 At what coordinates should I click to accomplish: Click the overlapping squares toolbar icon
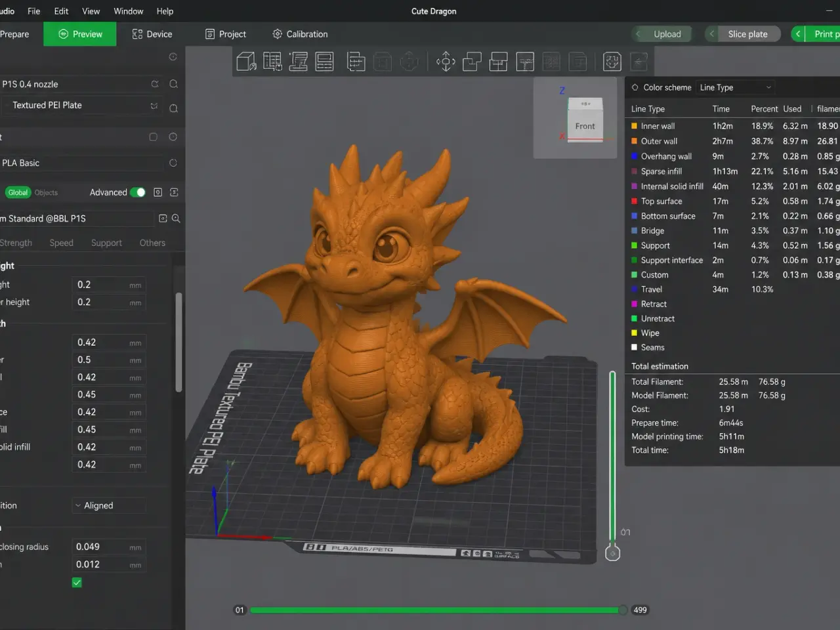(x=472, y=62)
